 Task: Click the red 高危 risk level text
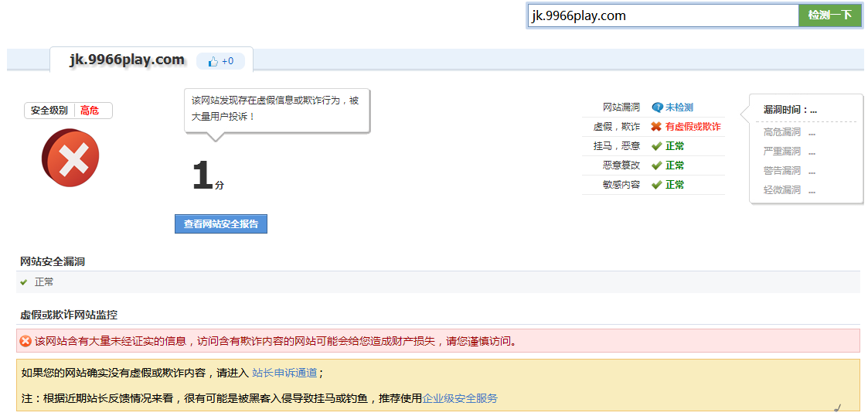[90, 111]
